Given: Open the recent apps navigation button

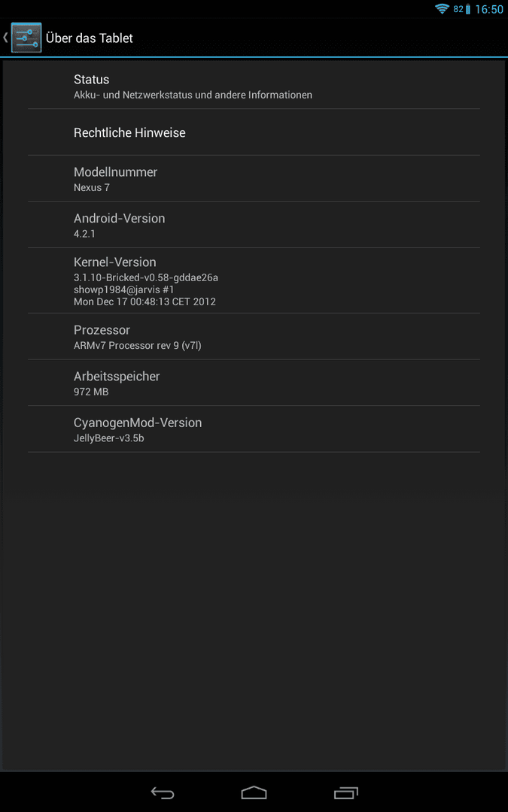Looking at the screenshot, I should coord(345,792).
